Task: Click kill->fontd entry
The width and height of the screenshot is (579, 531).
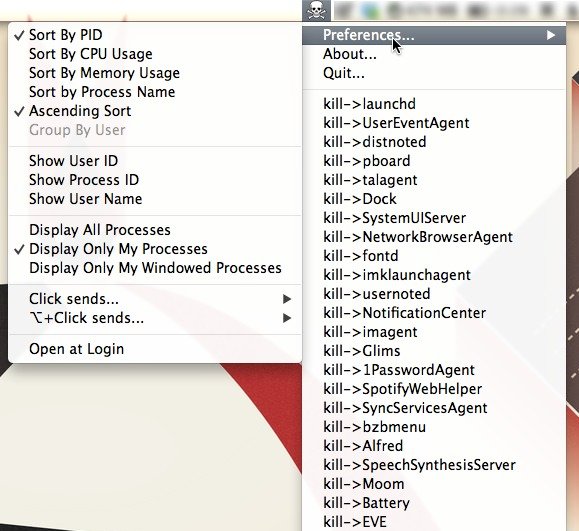Action: [x=434, y=256]
